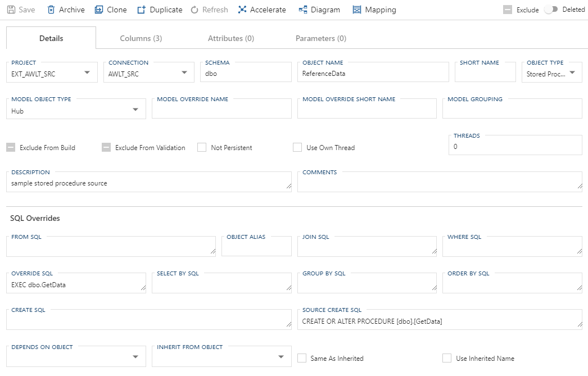
Task: Click the Clone icon
Action: point(98,10)
